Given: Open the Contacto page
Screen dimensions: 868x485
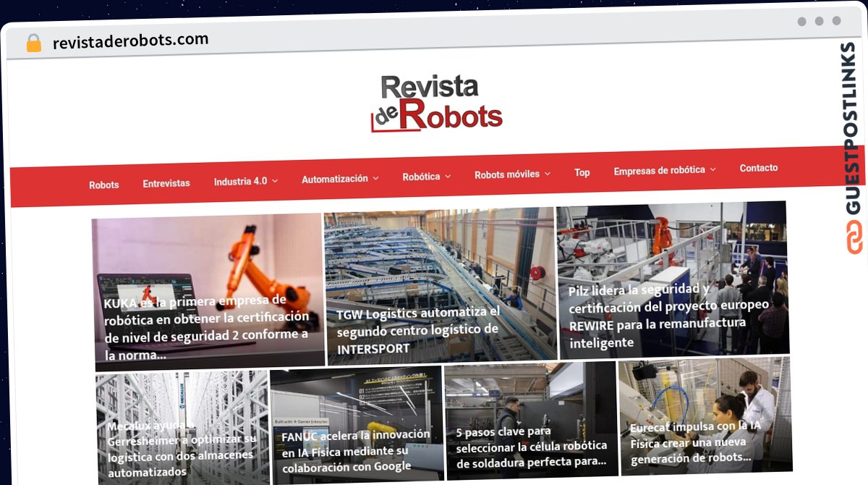Looking at the screenshot, I should (759, 168).
